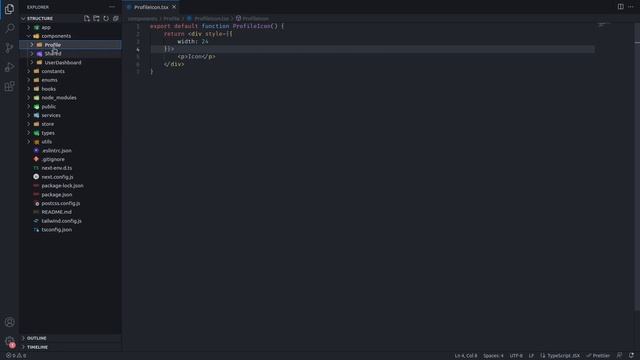Collapse the components folder

click(x=71, y=36)
